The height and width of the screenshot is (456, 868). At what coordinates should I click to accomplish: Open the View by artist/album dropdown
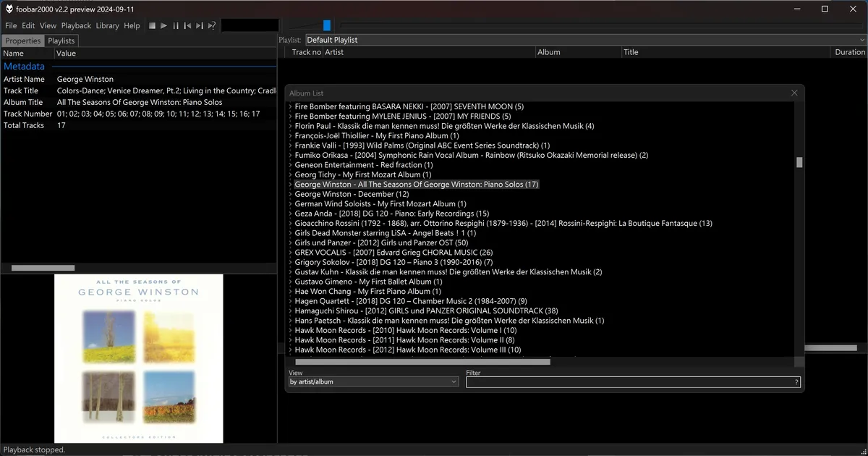click(373, 381)
